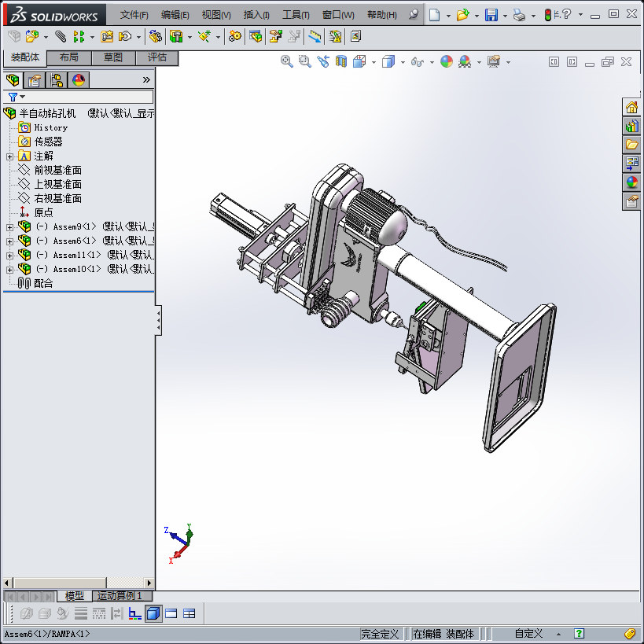Click the Rebuild traffic light icon
The height and width of the screenshot is (644, 644).
(x=548, y=15)
